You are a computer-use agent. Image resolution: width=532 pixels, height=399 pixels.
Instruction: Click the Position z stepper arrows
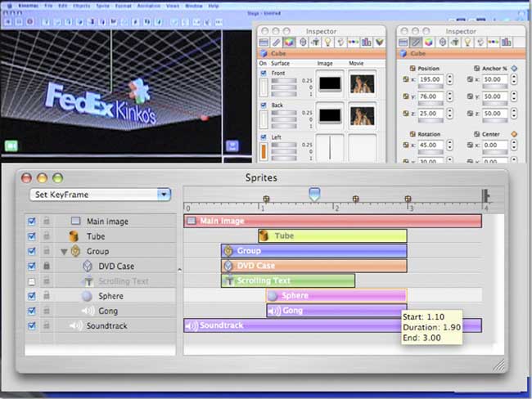450,114
